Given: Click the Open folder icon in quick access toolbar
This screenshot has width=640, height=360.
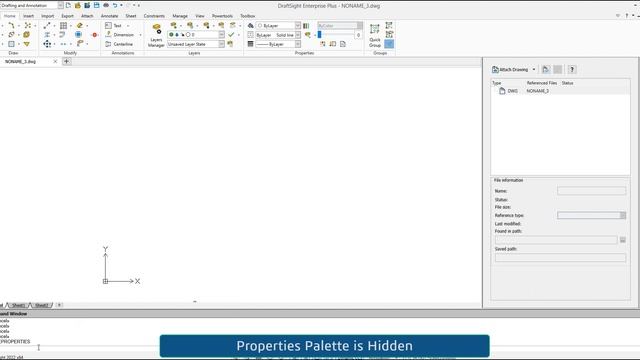Looking at the screenshot, I should (78, 5).
